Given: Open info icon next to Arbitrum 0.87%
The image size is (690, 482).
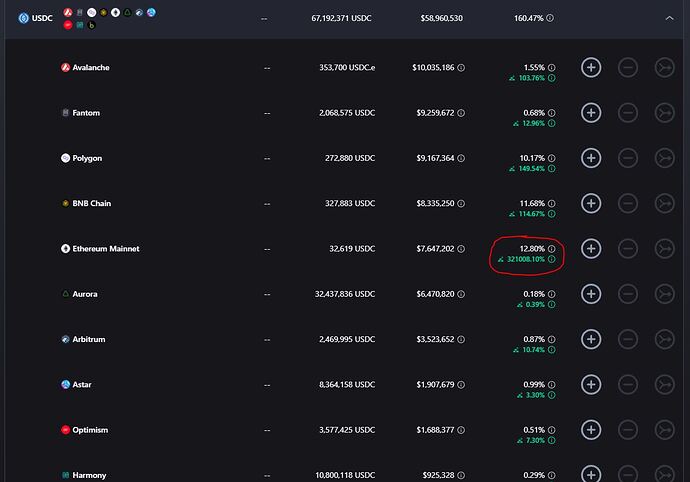Looking at the screenshot, I should click(x=551, y=339).
